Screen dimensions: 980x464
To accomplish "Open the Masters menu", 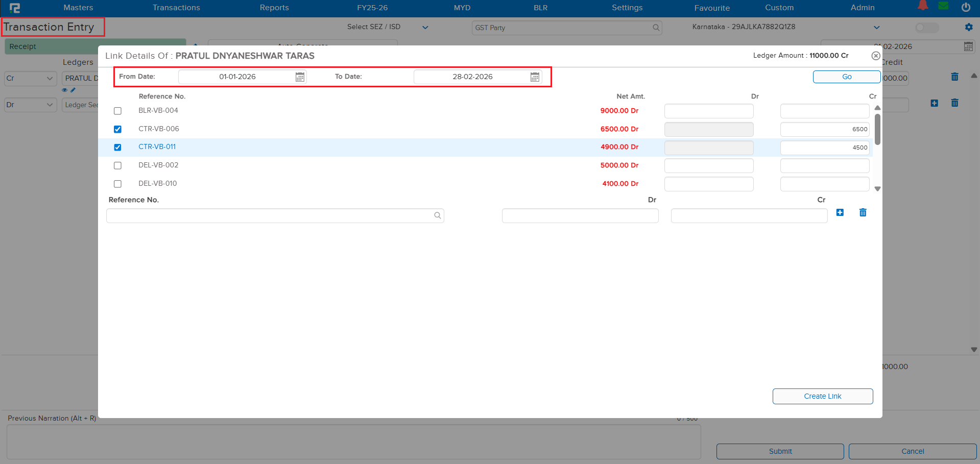I will [x=78, y=8].
